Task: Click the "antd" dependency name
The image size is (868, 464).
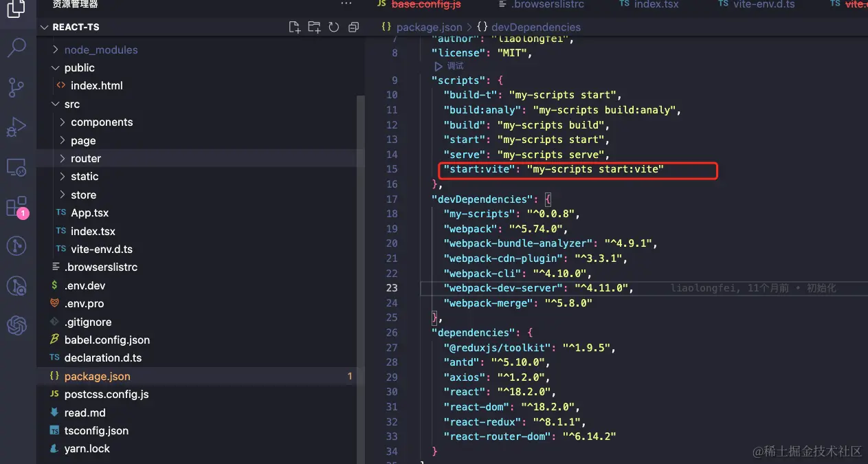Action: 461,362
